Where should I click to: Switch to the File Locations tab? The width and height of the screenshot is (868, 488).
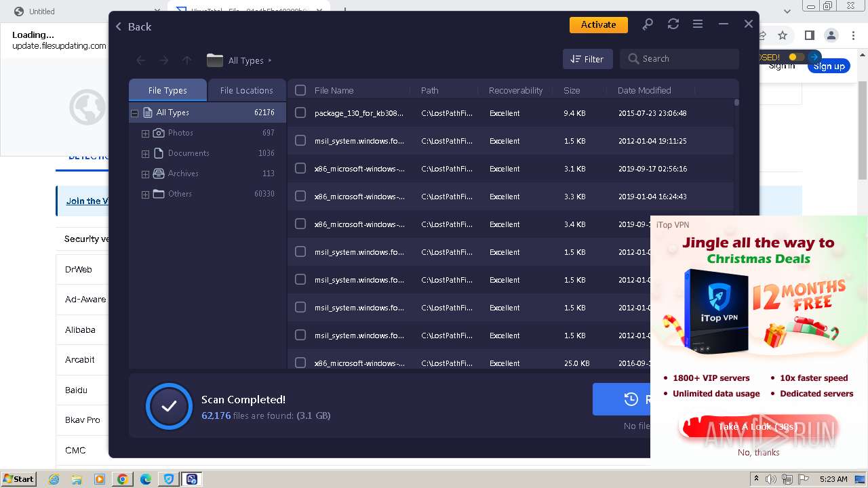point(246,90)
